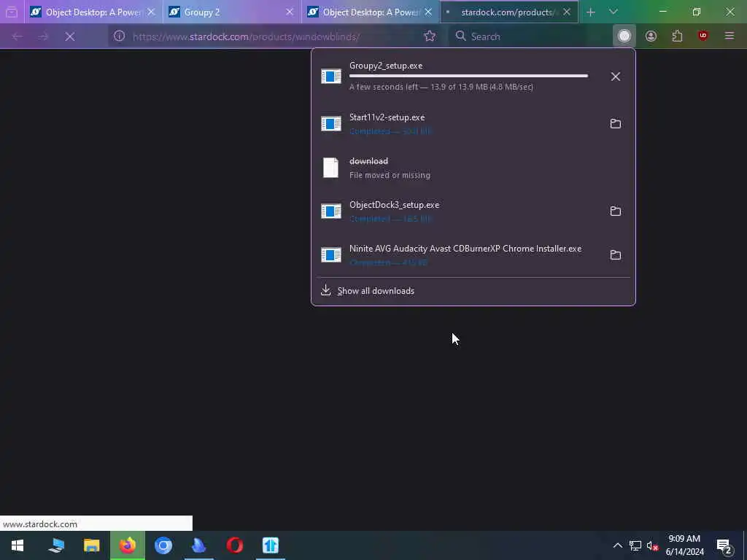Close the Groupy 2 tab
Screen dimensions: 747x560
(289, 12)
